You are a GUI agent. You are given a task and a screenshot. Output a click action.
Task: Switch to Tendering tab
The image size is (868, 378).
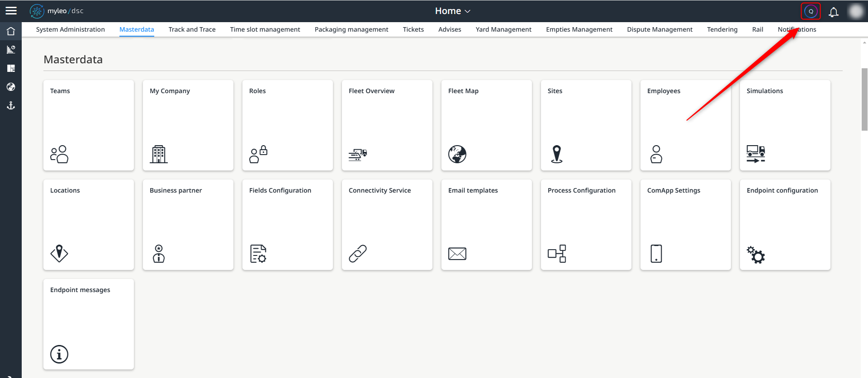(x=722, y=29)
